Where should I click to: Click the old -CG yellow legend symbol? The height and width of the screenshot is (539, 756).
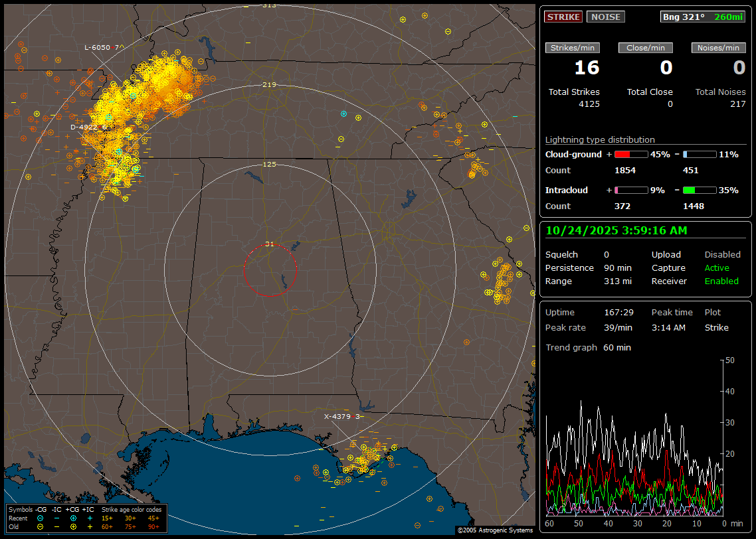[41, 526]
